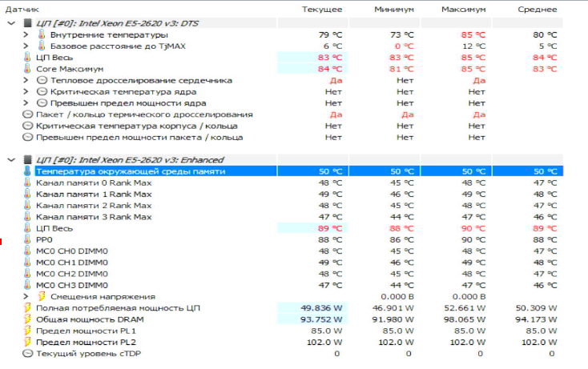Click maximum value 52.661 W
The height and width of the screenshot is (369, 588).
click(465, 308)
